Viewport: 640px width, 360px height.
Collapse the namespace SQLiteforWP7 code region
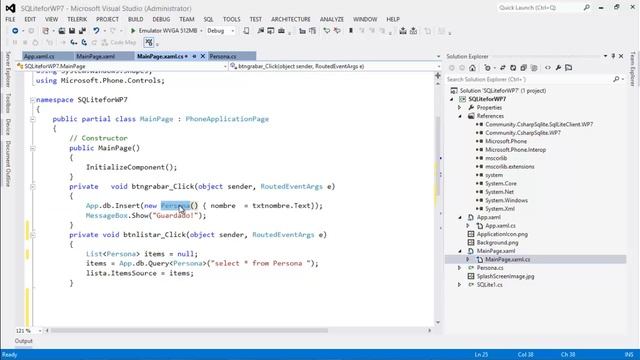33,100
